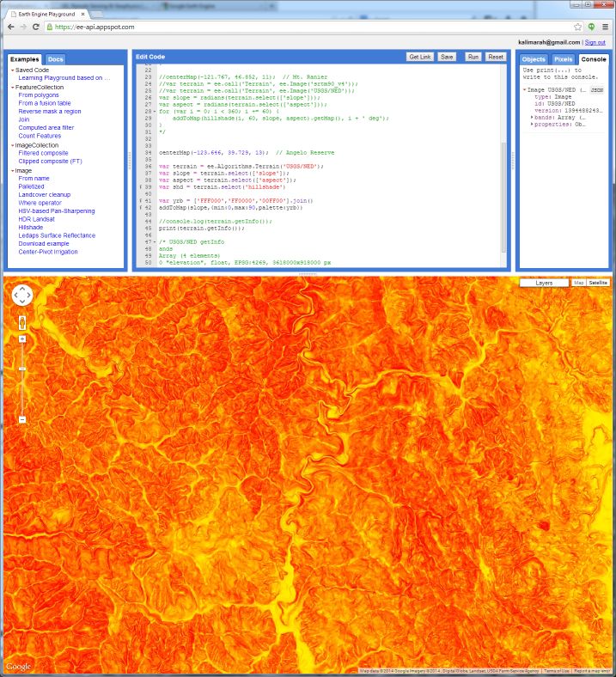Open the HDR Landsat example

coord(36,219)
